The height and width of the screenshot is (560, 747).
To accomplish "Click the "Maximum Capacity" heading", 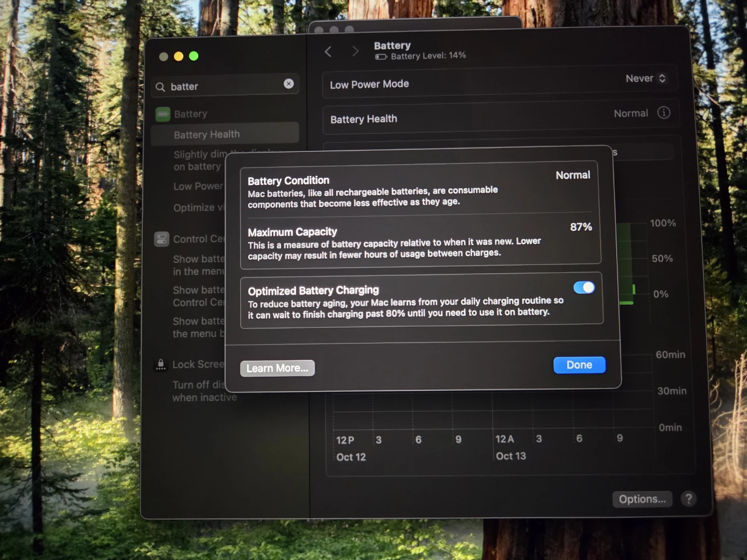I will (x=292, y=232).
